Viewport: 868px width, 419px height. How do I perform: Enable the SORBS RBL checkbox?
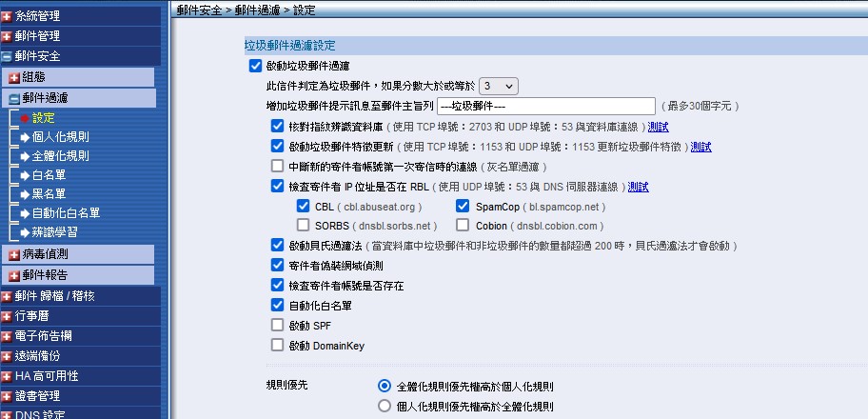point(304,226)
